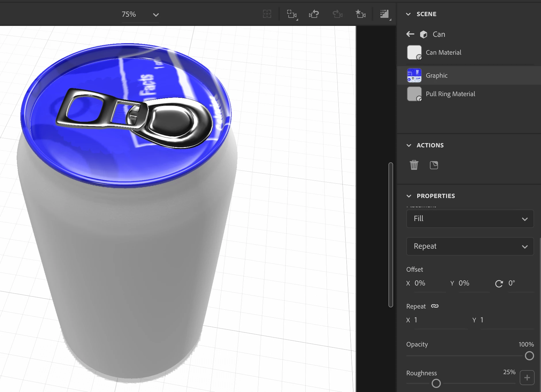Click the Opacity slider handle
This screenshot has width=541, height=392.
click(x=529, y=356)
